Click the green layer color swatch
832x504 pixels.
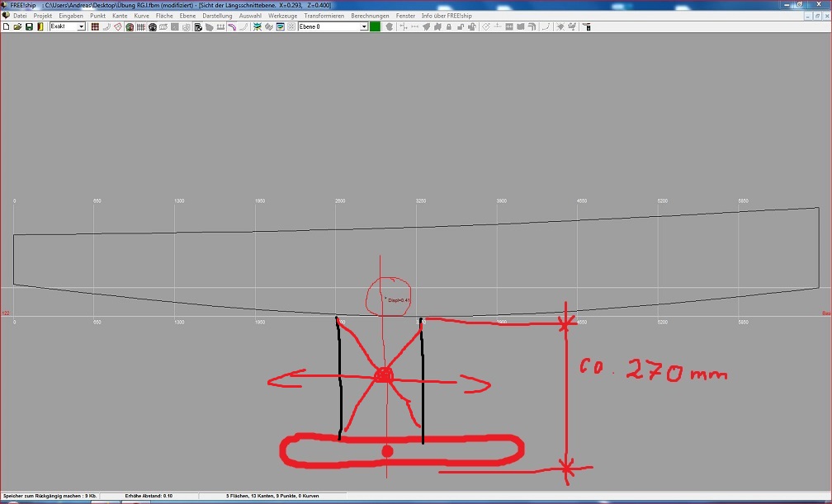pyautogui.click(x=376, y=27)
